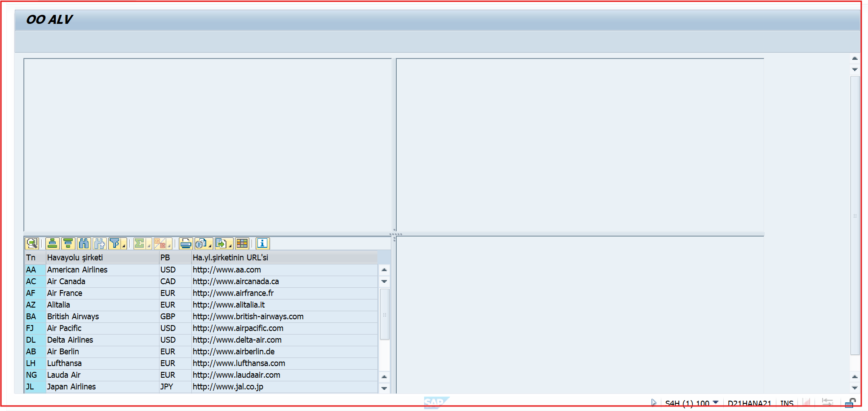Viewport: 868px width, 411px height.
Task: Select the PB column header
Action: tap(175, 258)
